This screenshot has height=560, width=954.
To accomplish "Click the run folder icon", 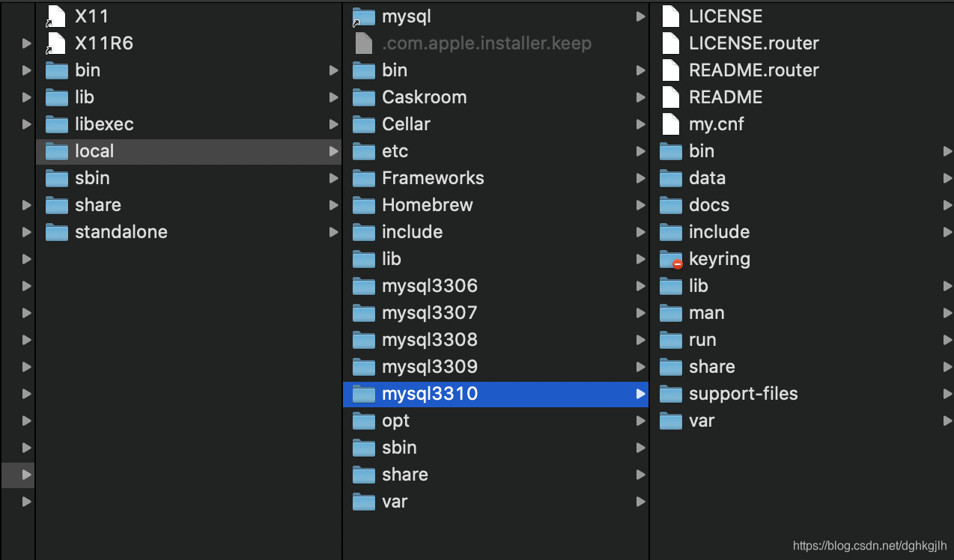I will [x=671, y=340].
